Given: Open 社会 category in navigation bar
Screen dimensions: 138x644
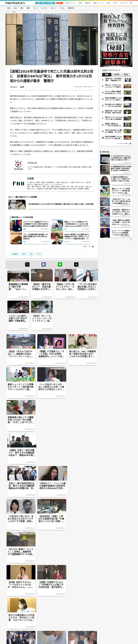Looking at the screenshot, I should coord(15,8).
